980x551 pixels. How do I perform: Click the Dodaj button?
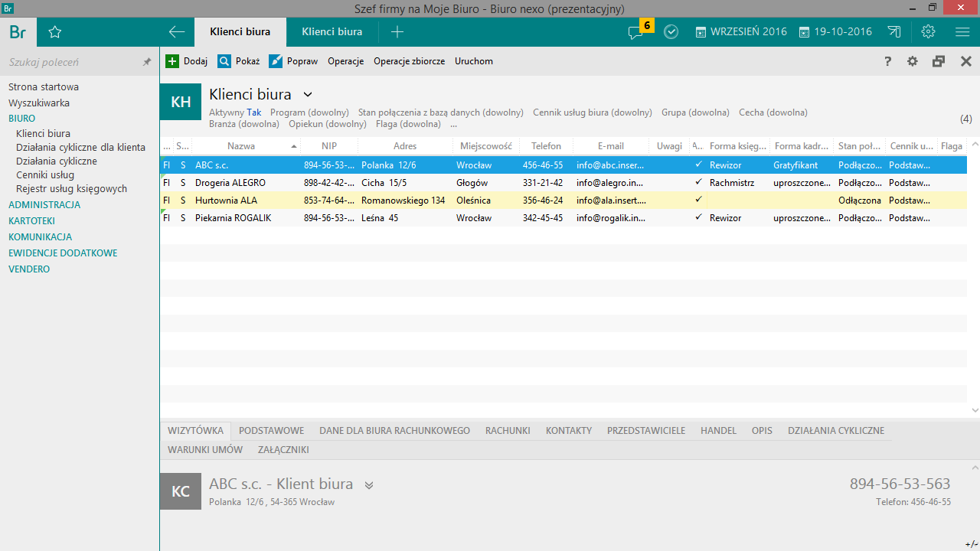[187, 61]
